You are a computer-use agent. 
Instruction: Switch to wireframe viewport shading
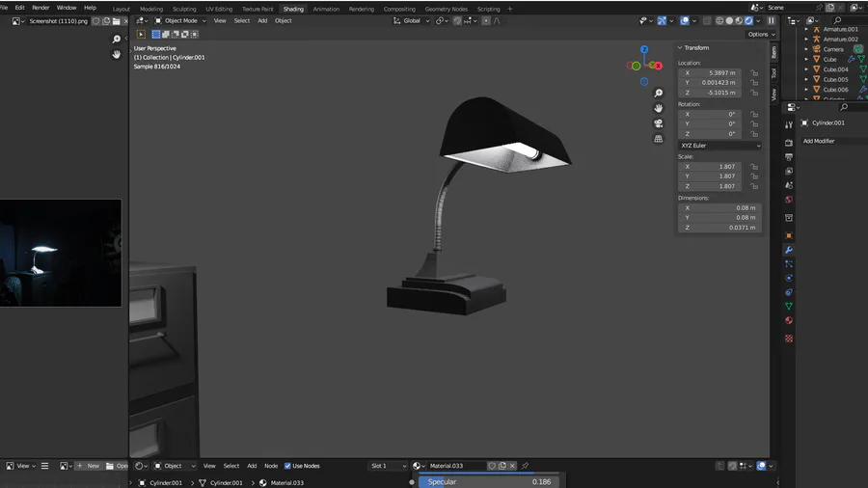tap(719, 20)
